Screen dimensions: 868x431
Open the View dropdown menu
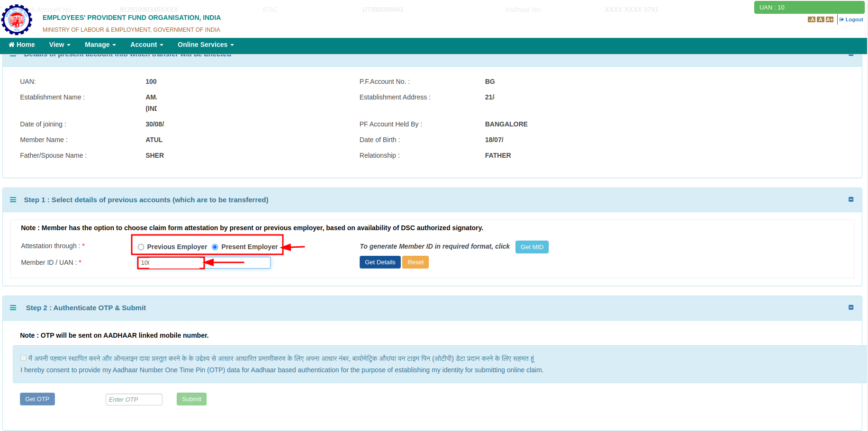click(x=60, y=45)
